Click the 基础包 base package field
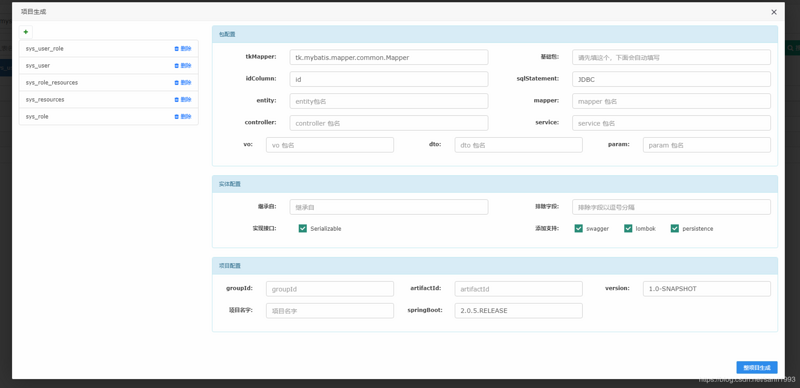The height and width of the screenshot is (388, 800). click(671, 57)
